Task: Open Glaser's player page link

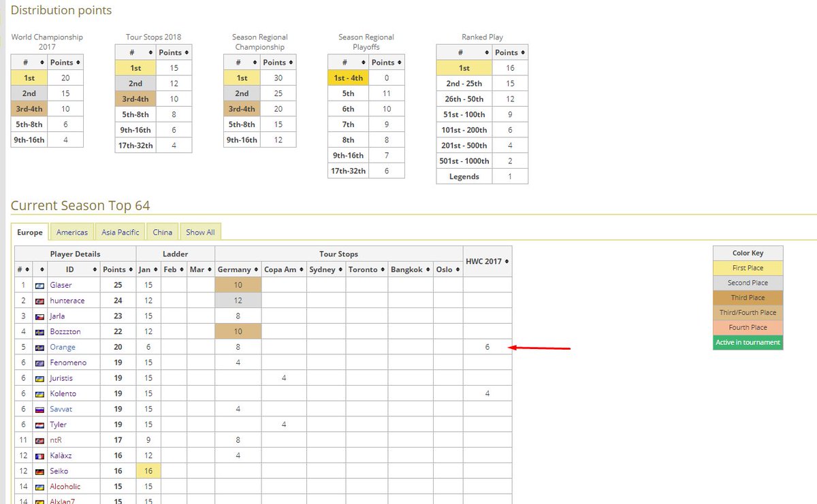Action: (x=61, y=285)
